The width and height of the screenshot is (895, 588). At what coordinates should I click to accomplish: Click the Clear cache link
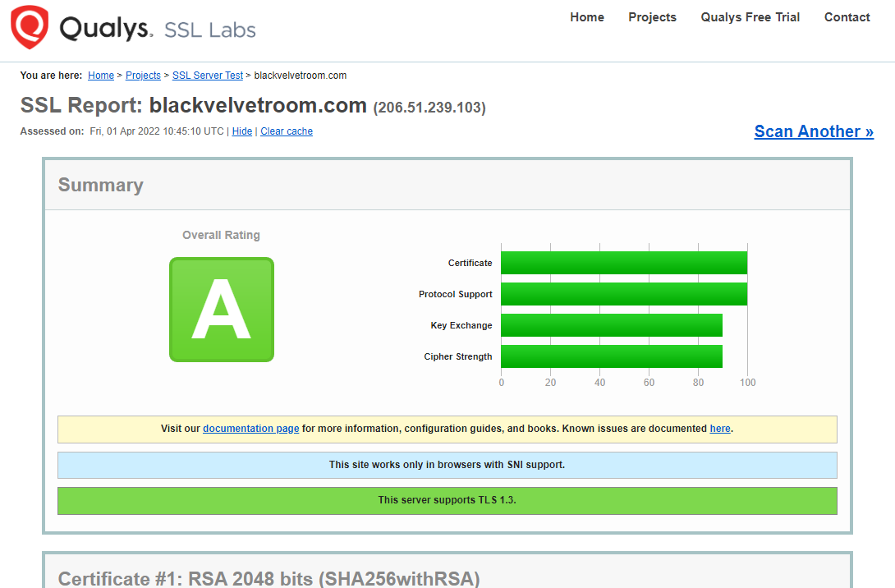click(287, 131)
